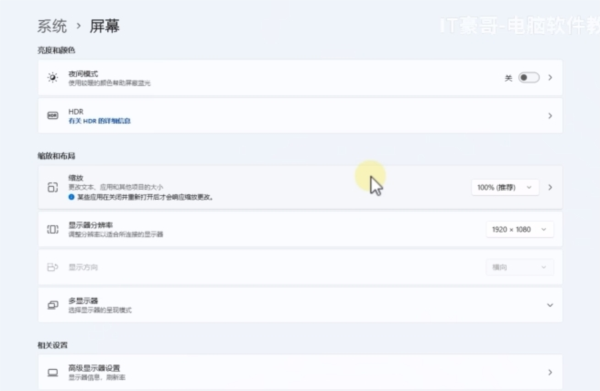Open custom scaling via chevron beside 100%
This screenshot has height=391, width=600.
point(550,187)
